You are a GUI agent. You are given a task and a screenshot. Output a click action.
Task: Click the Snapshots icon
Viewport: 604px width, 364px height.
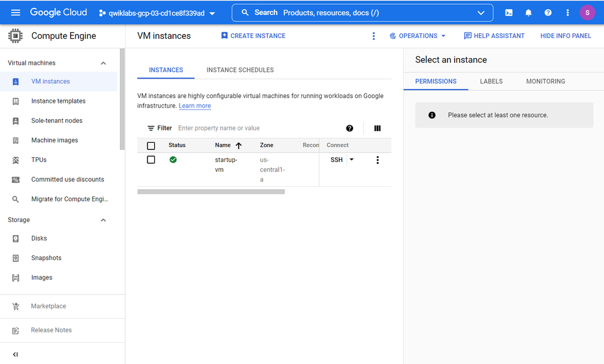(15, 258)
